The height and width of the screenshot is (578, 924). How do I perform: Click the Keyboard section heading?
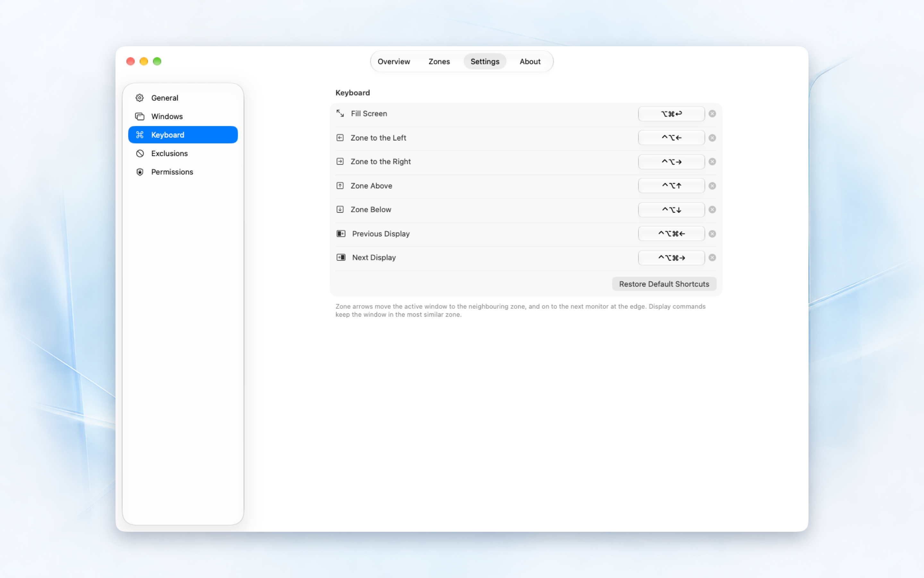tap(352, 92)
